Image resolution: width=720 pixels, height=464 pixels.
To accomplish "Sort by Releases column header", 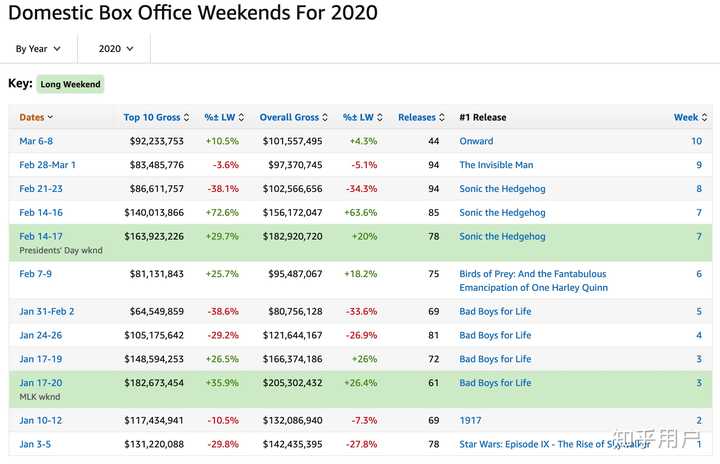I will 417,117.
